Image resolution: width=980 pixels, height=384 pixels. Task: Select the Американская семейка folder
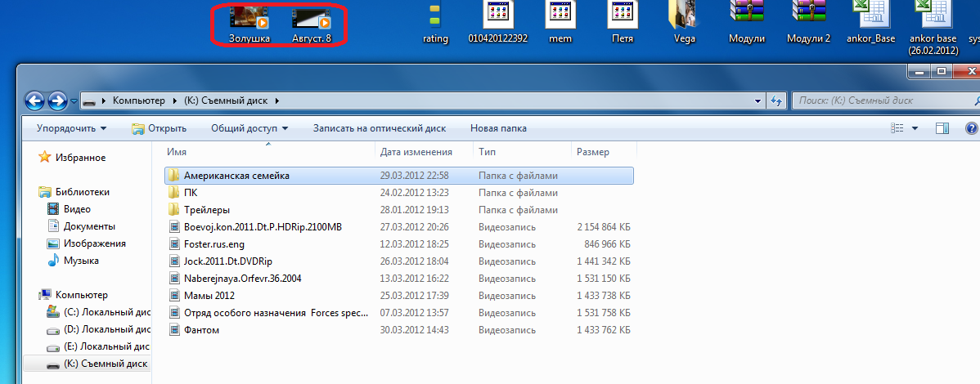(x=398, y=176)
